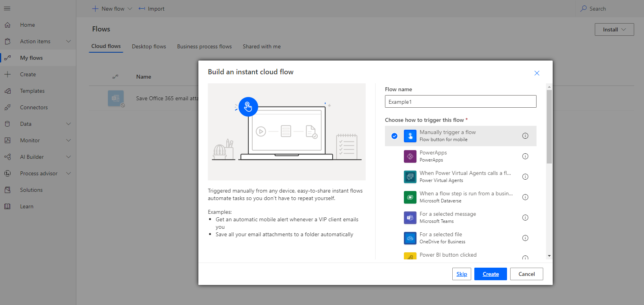
Task: Show info for Manually trigger a flow
Action: pos(525,136)
